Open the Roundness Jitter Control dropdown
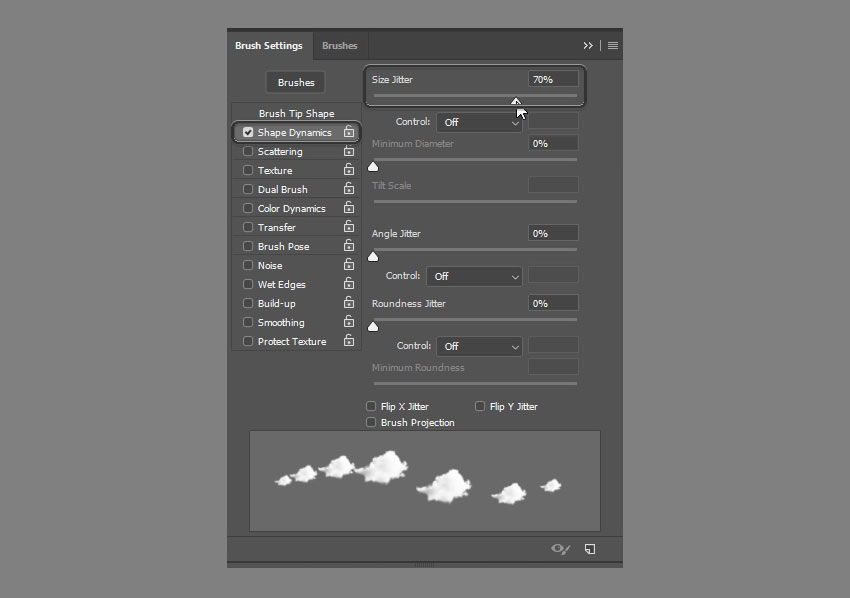 pyautogui.click(x=479, y=346)
